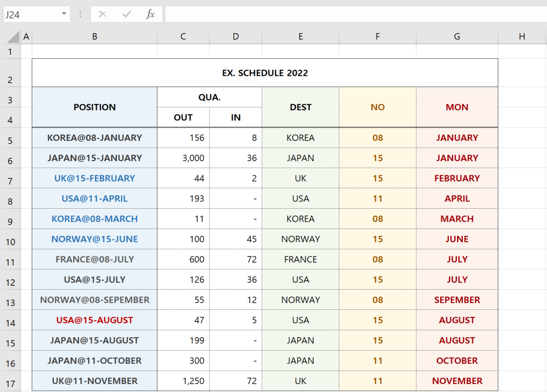Image resolution: width=547 pixels, height=392 pixels.
Task: Select cell USA@15-JULY
Action: (95, 279)
